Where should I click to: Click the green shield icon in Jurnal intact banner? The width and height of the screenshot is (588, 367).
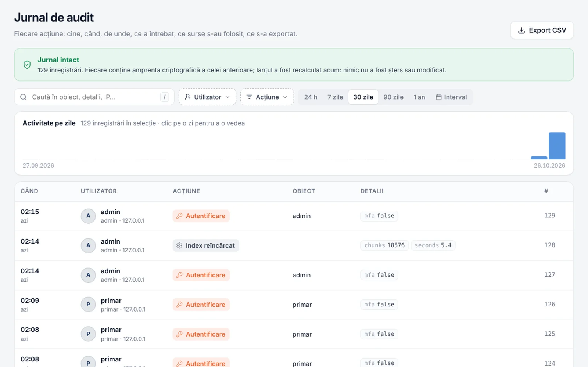(x=27, y=65)
